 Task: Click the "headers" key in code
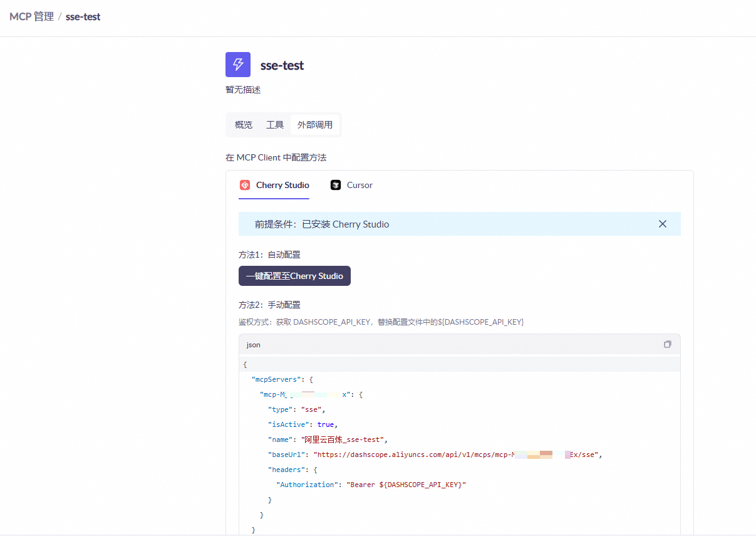(x=286, y=470)
